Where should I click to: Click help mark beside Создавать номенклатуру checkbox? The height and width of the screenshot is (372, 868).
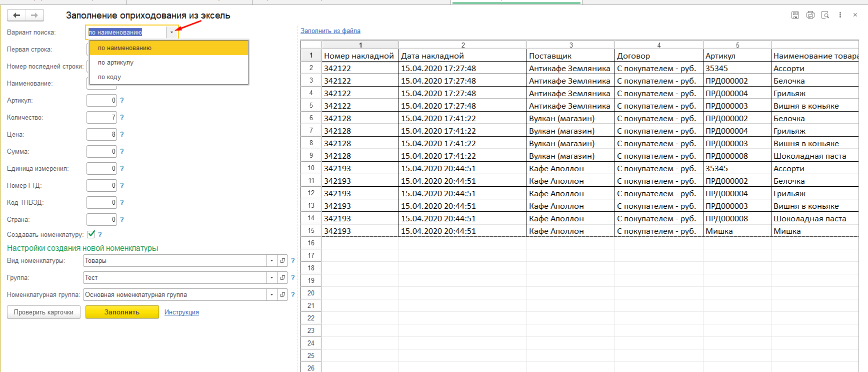(x=100, y=234)
